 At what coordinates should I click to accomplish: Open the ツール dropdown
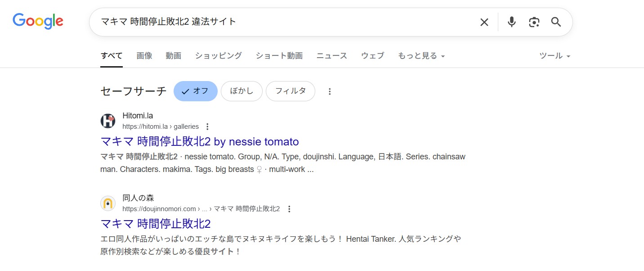click(x=554, y=55)
